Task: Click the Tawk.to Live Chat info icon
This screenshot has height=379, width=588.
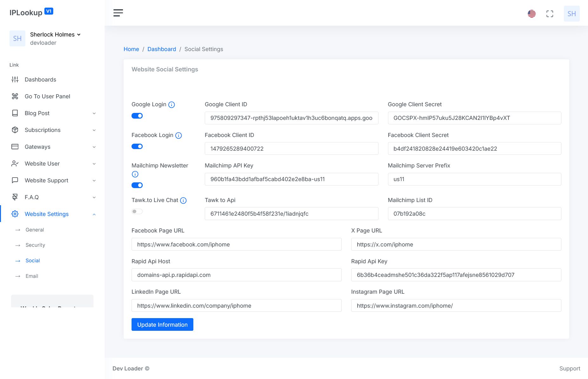Action: [x=183, y=200]
